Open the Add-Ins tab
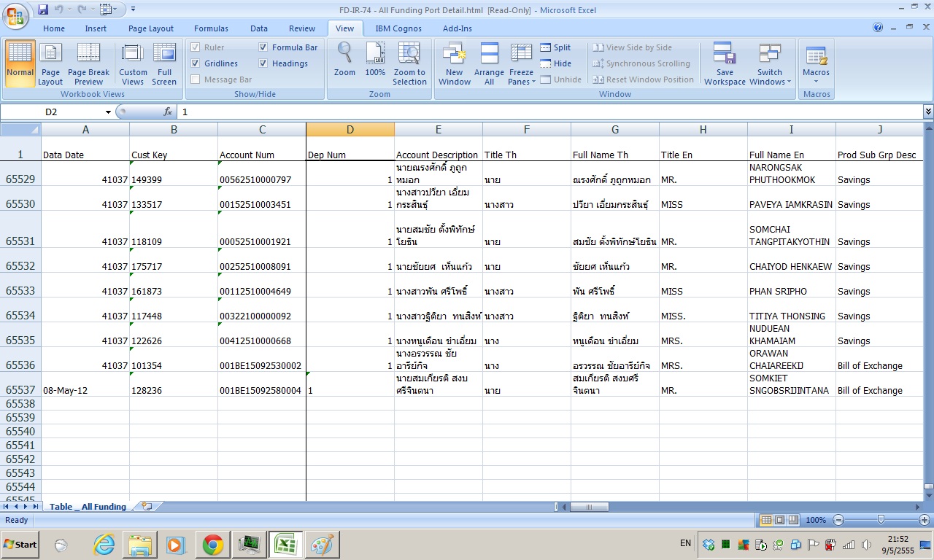The image size is (934, 560). (x=458, y=28)
